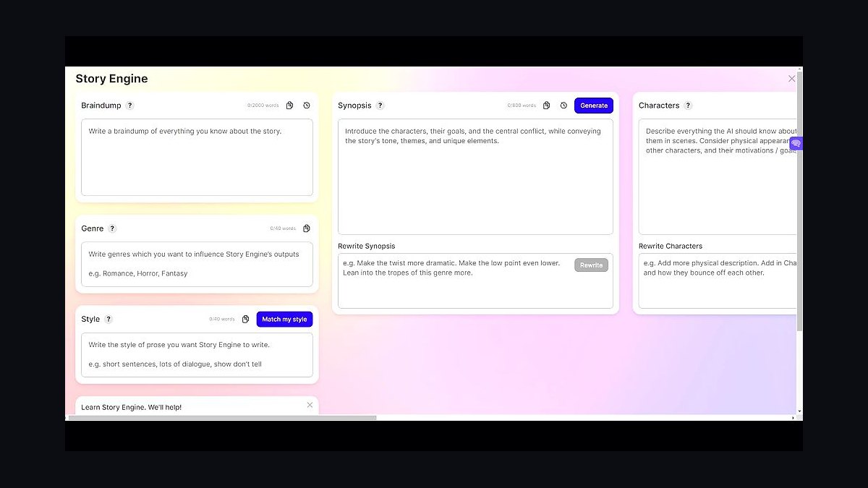Click the Synopsis help question mark icon
The width and height of the screenshot is (868, 488).
[380, 106]
